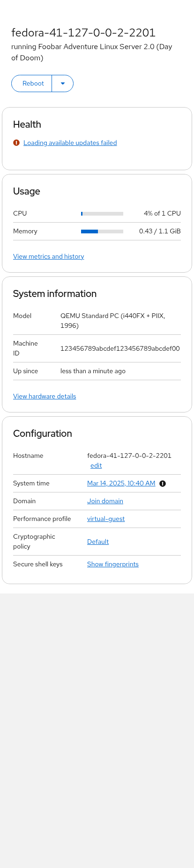Change cryptographic policy Default

click(98, 542)
